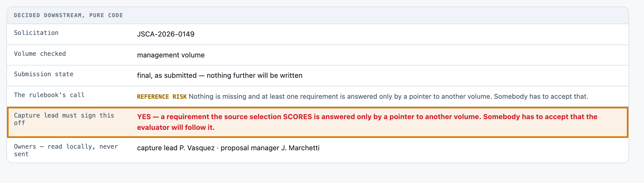The height and width of the screenshot is (183, 644).
Task: Click 'Nothing is missing' explanation text
Action: pos(218,96)
